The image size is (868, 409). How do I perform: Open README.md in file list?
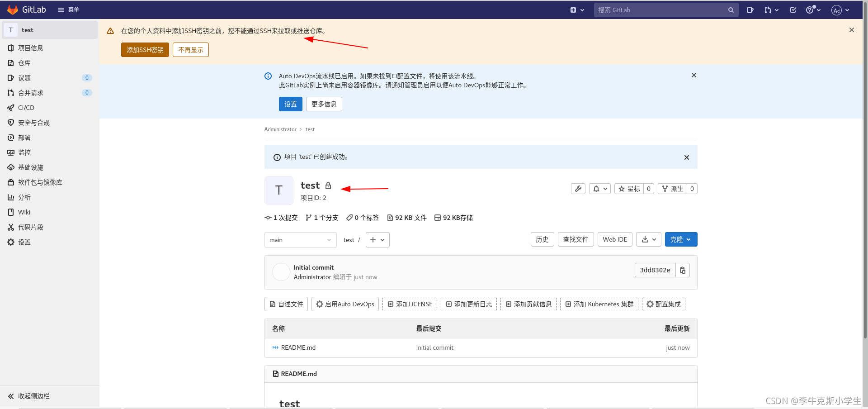pos(298,347)
